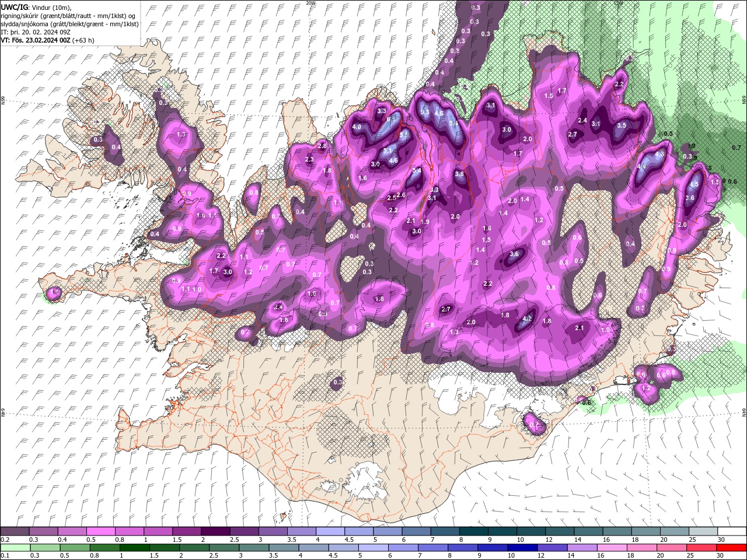The height and width of the screenshot is (560, 747).
Task: Click the deep navy blue swatch starting at 10 in lower legend
Action: 522,548
